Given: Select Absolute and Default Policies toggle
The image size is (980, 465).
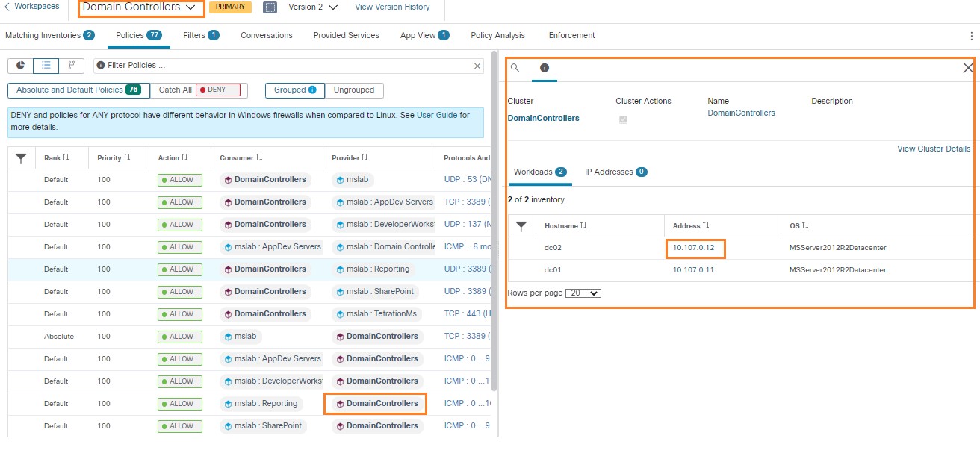Looking at the screenshot, I should [78, 90].
